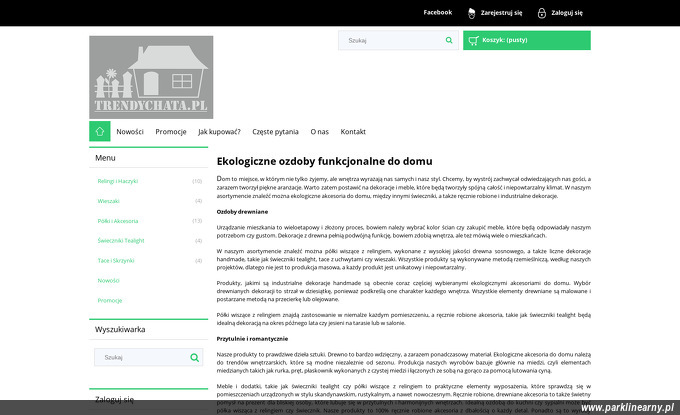Screen dimensions: 680x415
Task: Open the Jak kupować? menu item
Action: 219,132
